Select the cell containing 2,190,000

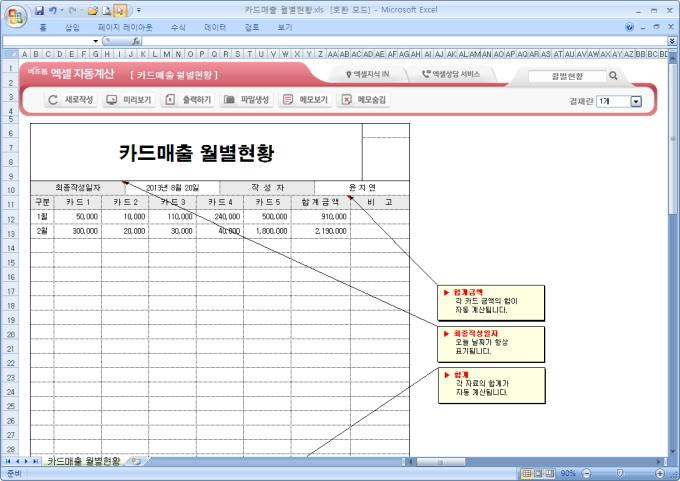pos(321,231)
